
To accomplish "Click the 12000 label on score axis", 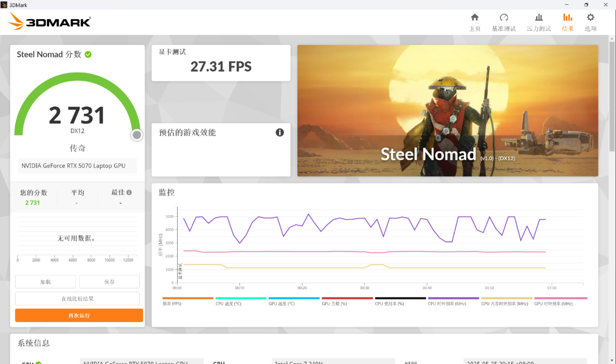I will [x=128, y=260].
